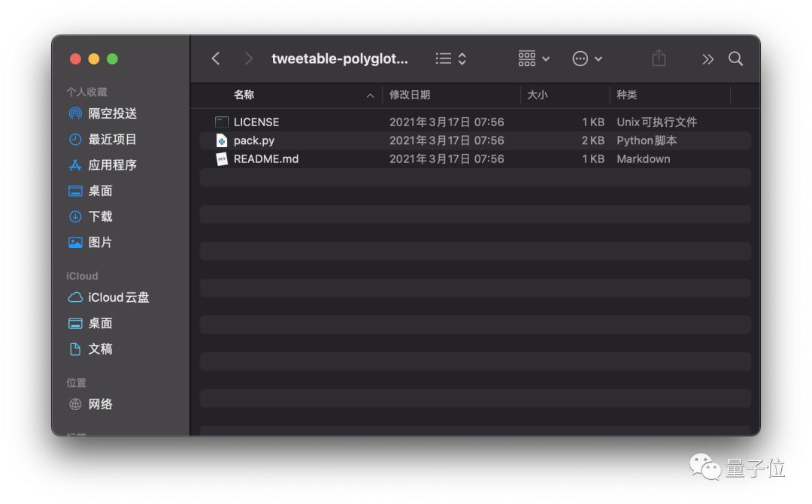This screenshot has width=812, height=504.
Task: Open the Pictures (图片) sidebar item
Action: point(98,242)
